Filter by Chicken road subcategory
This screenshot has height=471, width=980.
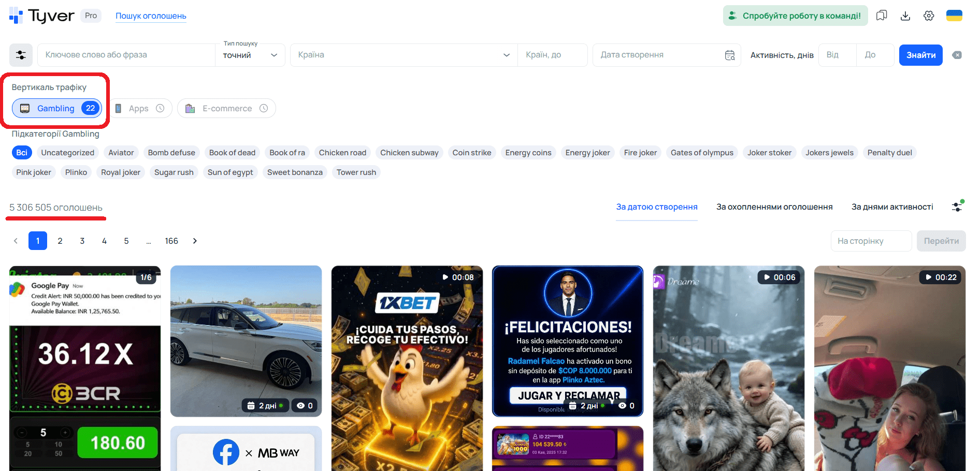(x=342, y=153)
